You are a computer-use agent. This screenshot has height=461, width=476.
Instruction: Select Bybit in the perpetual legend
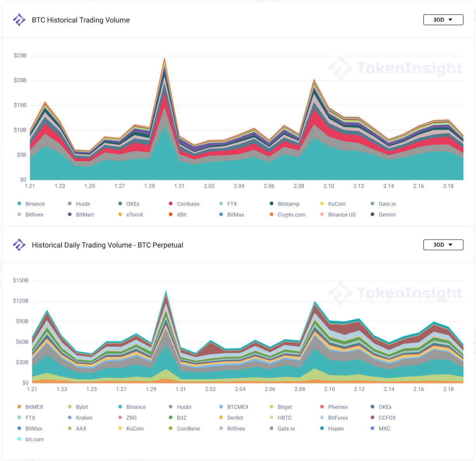click(x=78, y=407)
